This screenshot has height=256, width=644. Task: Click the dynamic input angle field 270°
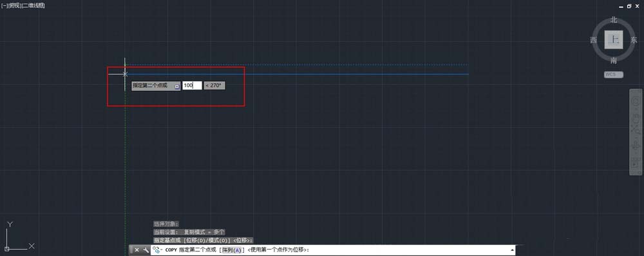pos(214,85)
